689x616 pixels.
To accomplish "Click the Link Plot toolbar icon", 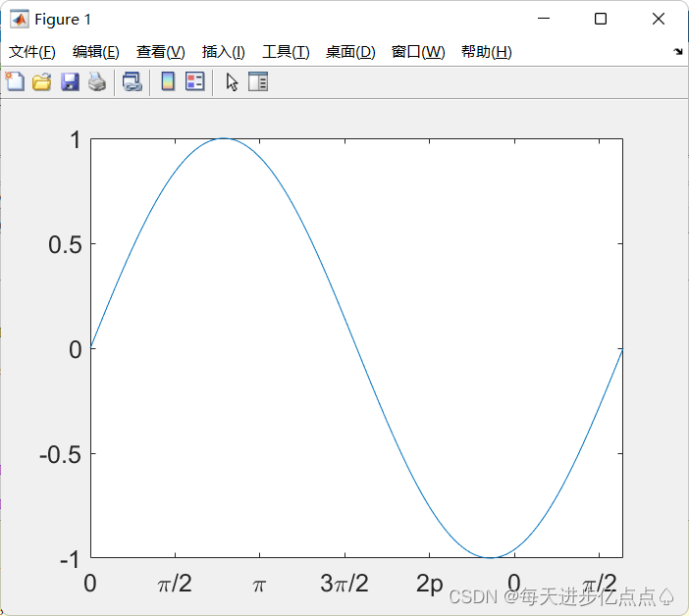I will pyautogui.click(x=132, y=82).
